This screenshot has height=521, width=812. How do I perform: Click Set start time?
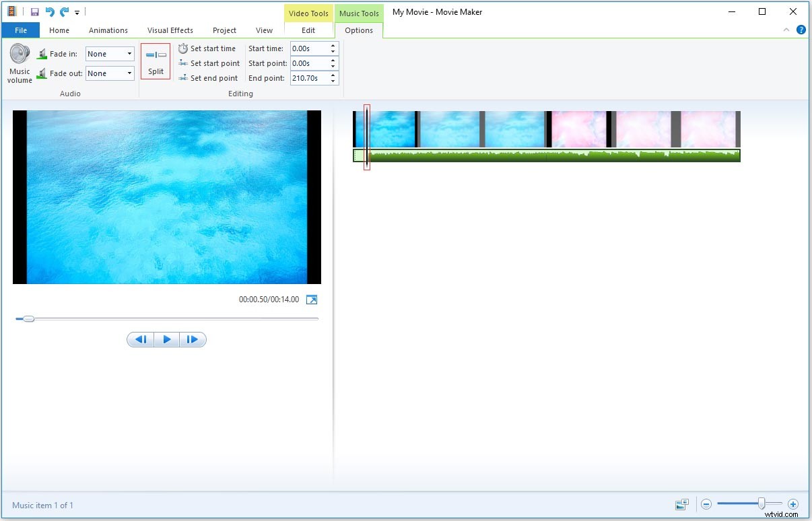(x=208, y=48)
